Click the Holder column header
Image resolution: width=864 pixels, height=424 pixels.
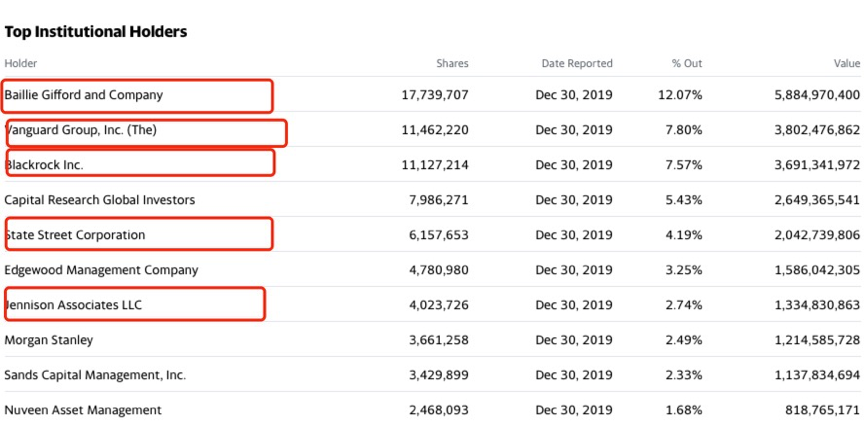21,64
